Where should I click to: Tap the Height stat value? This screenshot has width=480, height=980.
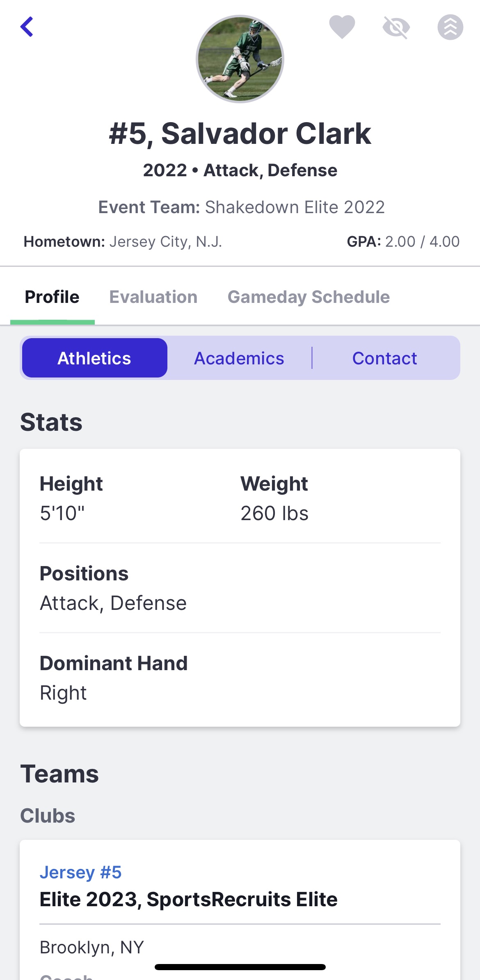point(62,513)
